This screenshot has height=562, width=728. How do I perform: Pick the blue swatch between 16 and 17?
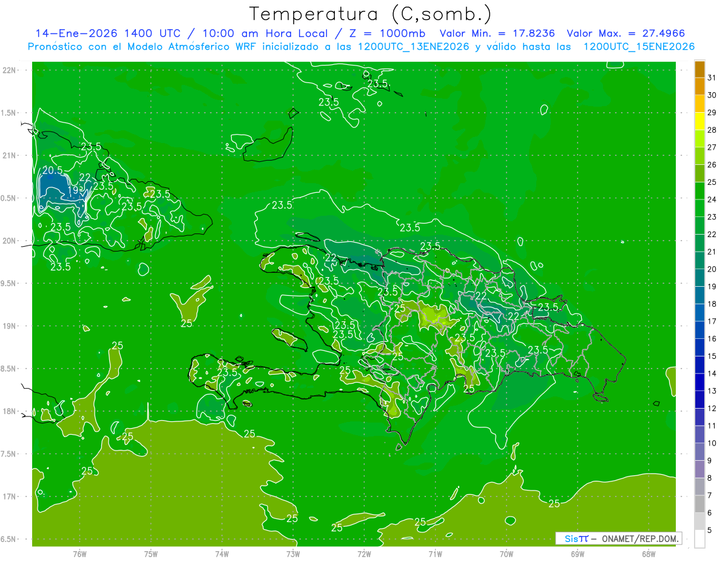pos(699,330)
